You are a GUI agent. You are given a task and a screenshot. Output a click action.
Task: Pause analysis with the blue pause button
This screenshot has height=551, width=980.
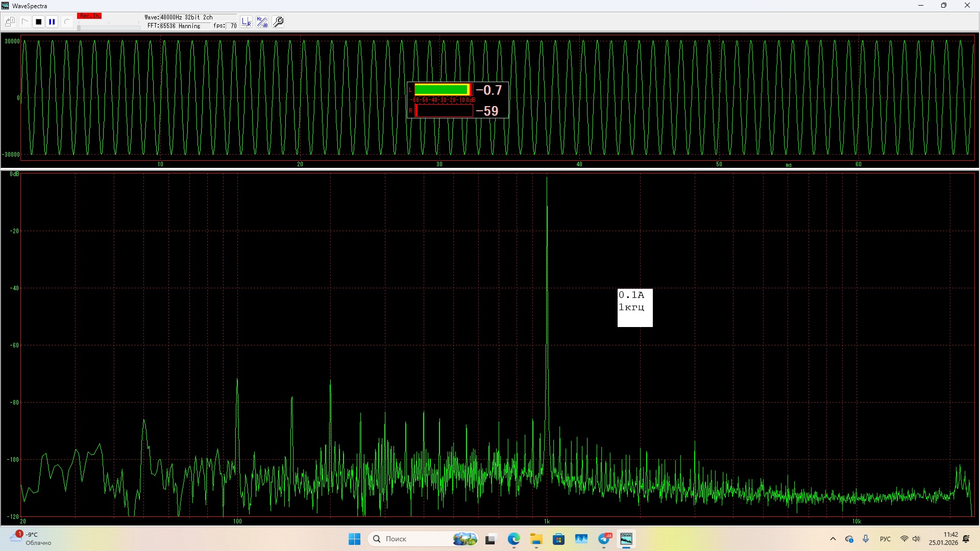pyautogui.click(x=52, y=22)
